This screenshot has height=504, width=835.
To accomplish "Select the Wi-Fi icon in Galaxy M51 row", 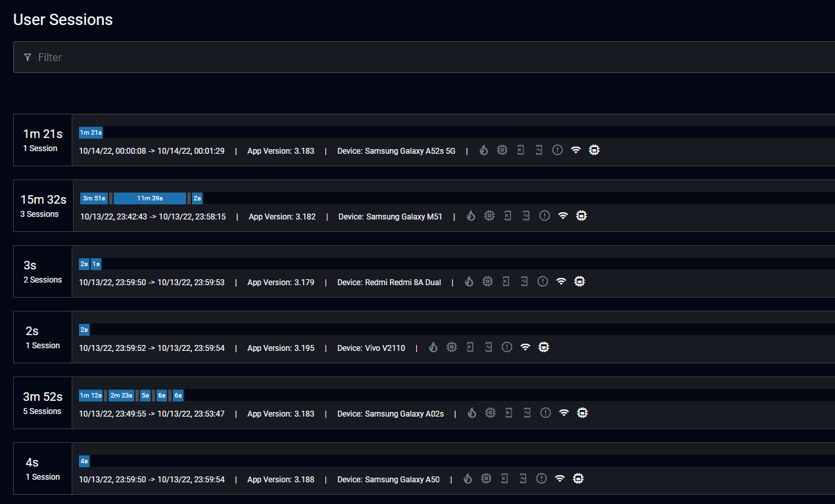I will 563,216.
